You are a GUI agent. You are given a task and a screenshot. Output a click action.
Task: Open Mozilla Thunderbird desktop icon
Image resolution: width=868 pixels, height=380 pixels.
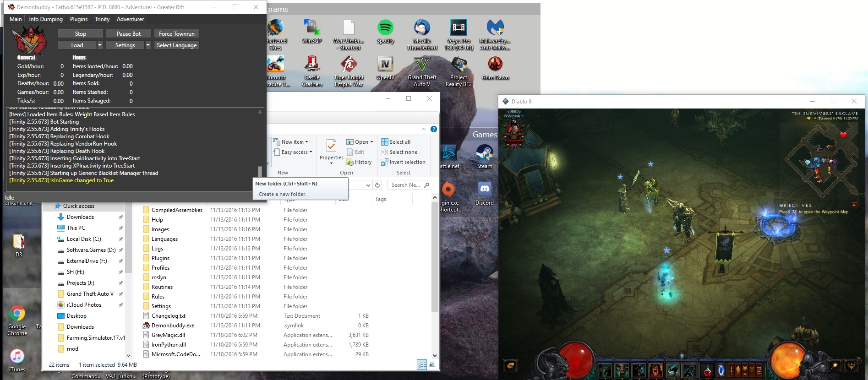(x=422, y=35)
